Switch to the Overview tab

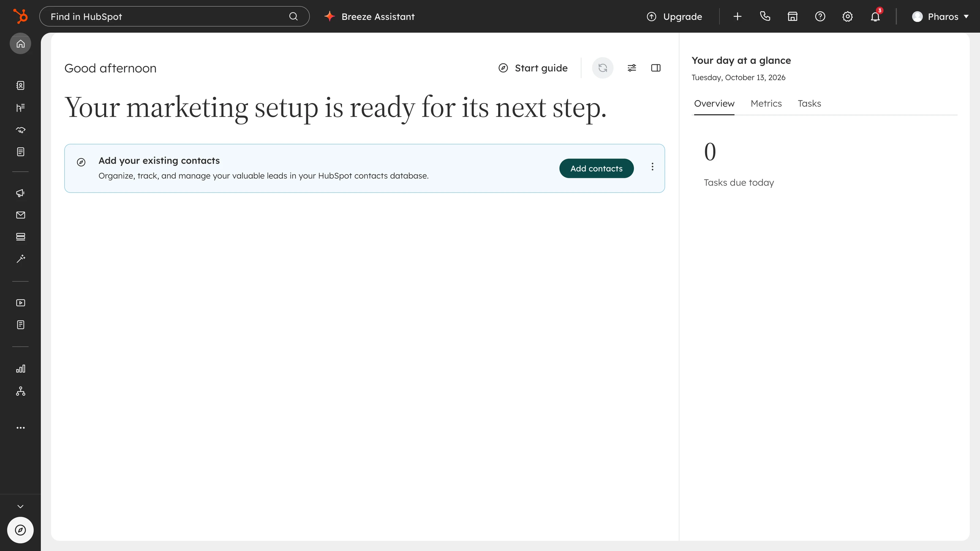[x=714, y=103]
